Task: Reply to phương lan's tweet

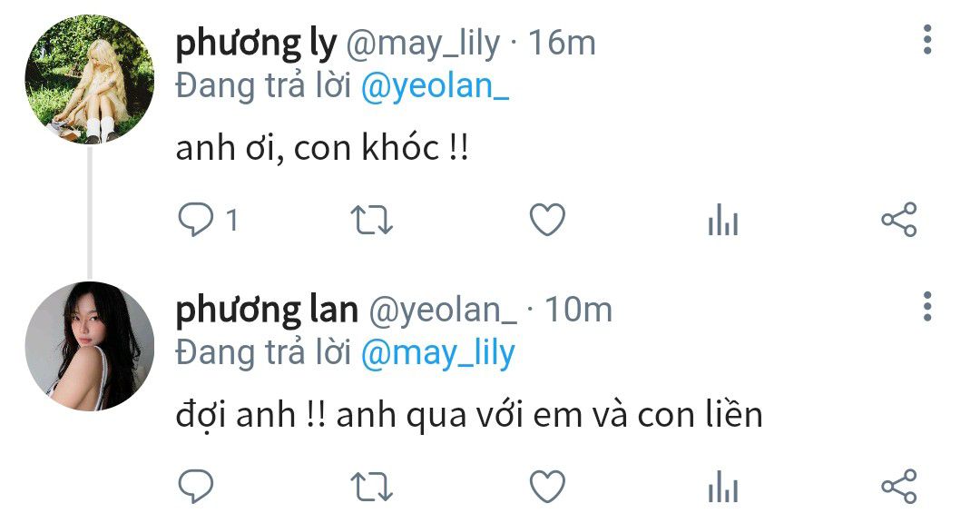Action: tap(196, 487)
